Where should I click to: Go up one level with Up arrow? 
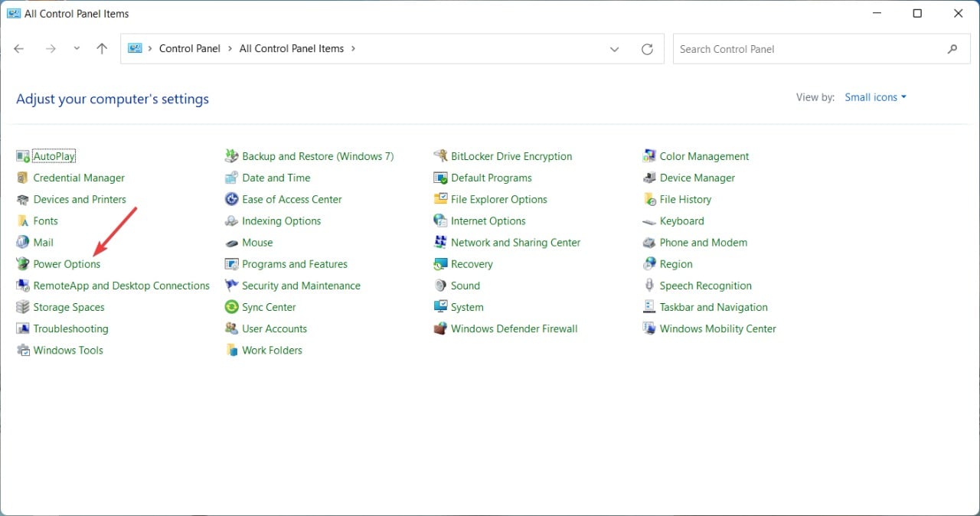tap(102, 49)
